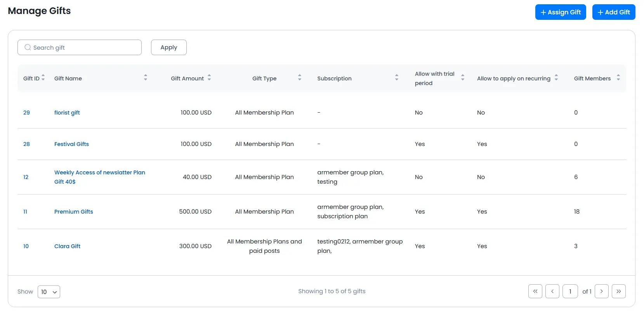Sort by Gift Members column arrows

(618, 78)
